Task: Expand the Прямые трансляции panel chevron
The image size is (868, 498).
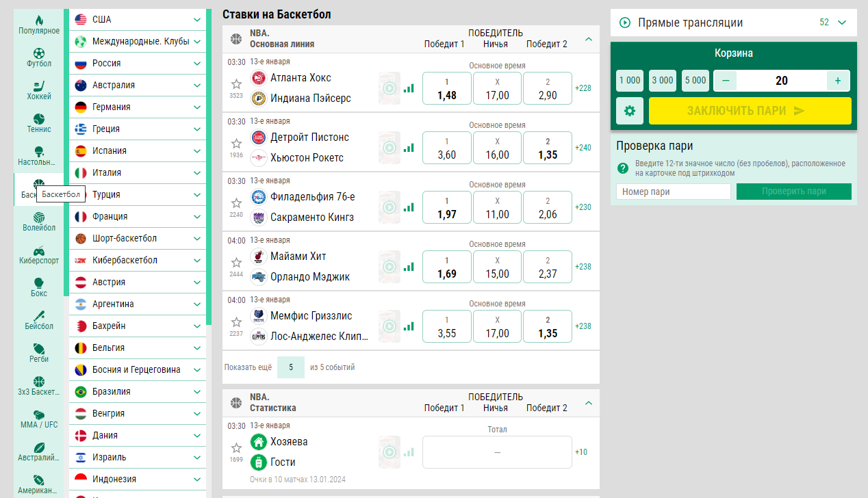Action: [842, 23]
